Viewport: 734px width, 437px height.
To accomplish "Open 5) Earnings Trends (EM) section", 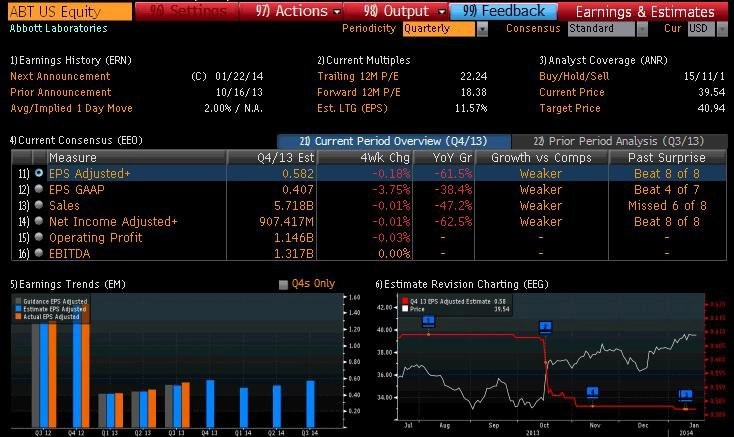I will point(68,284).
